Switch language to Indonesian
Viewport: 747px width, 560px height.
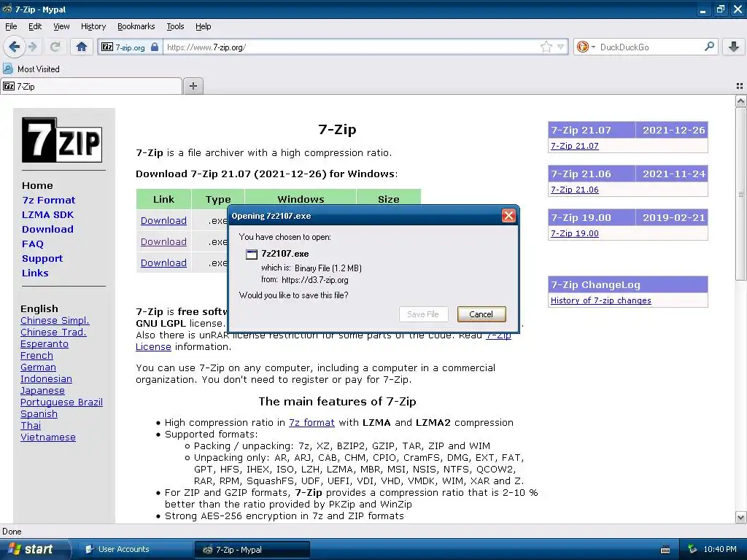point(46,378)
